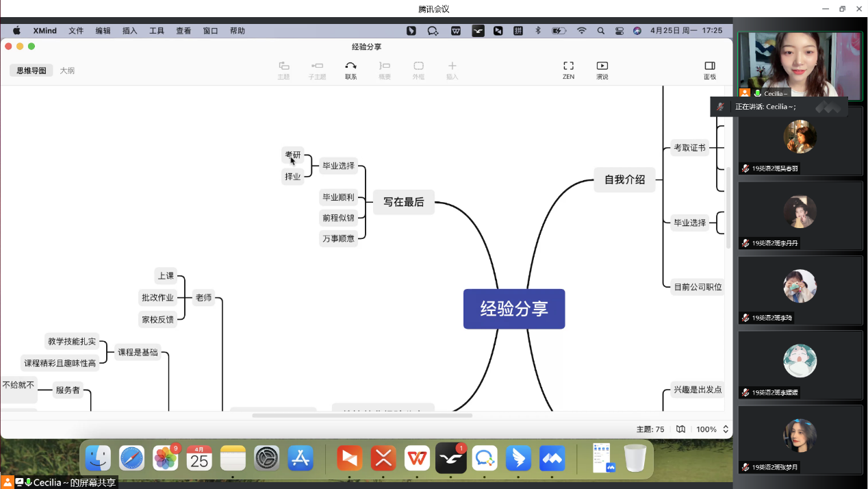Click the 主题 topic toolbar icon
Viewport: 868px width, 489px height.
click(283, 66)
